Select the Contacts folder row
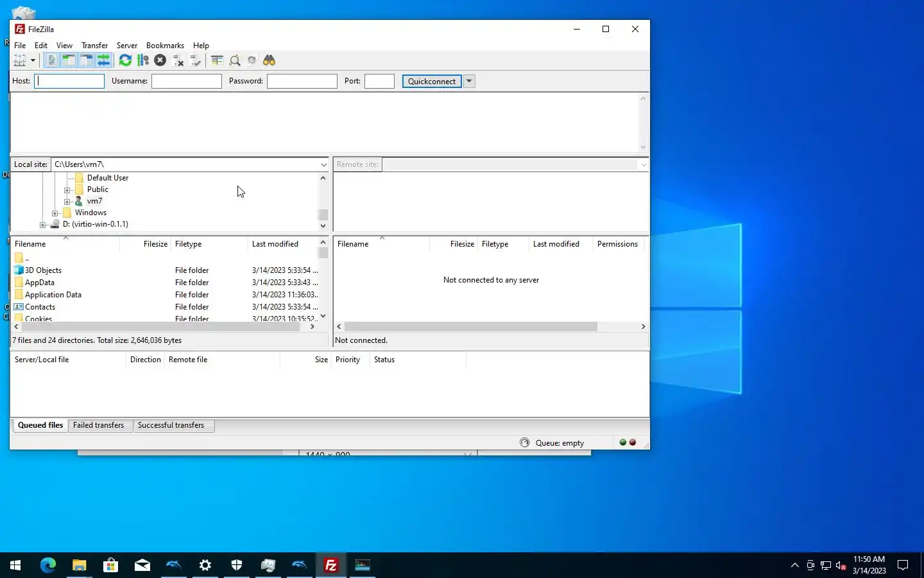 click(166, 307)
